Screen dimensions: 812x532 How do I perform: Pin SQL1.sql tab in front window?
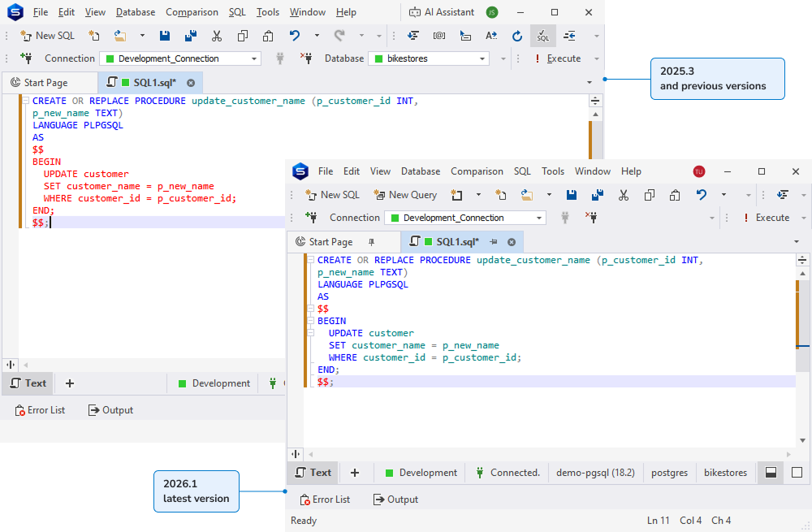click(494, 242)
